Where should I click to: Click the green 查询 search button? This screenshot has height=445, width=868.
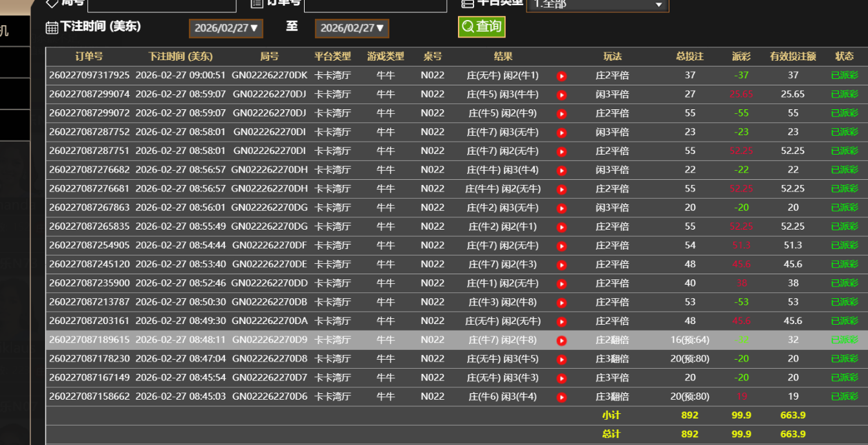click(x=481, y=27)
